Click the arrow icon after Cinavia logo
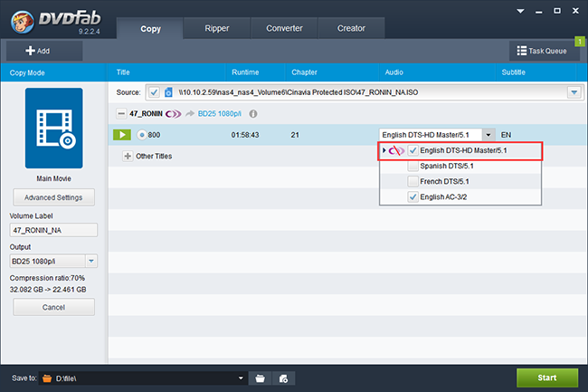 (x=190, y=114)
